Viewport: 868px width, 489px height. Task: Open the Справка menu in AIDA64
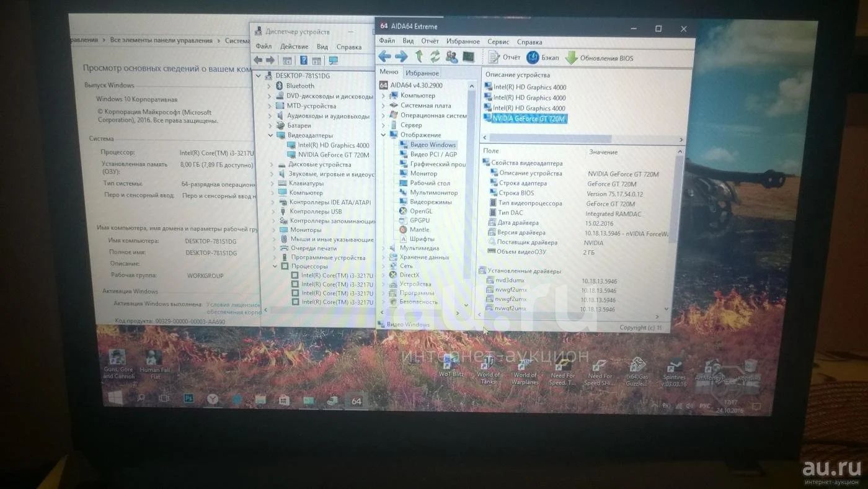[x=529, y=42]
